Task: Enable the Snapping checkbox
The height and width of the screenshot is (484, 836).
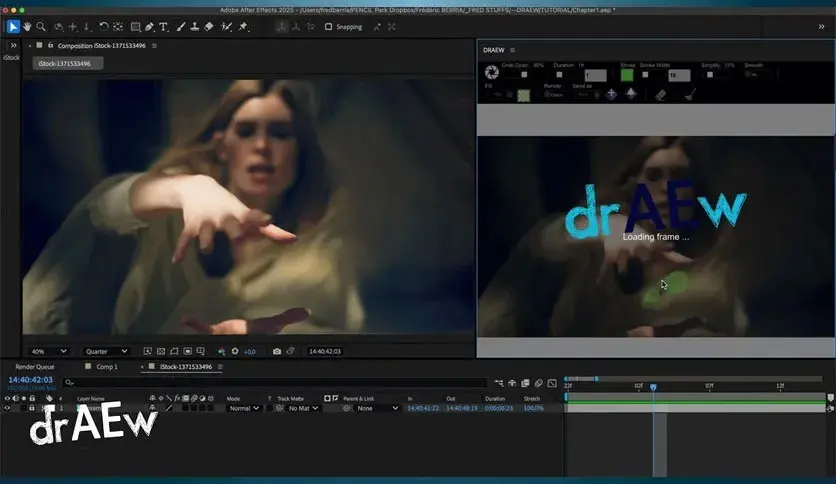Action: [328, 27]
